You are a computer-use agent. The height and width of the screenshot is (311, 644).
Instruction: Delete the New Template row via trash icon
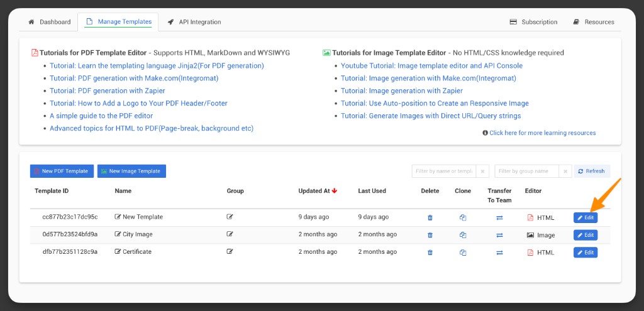430,218
